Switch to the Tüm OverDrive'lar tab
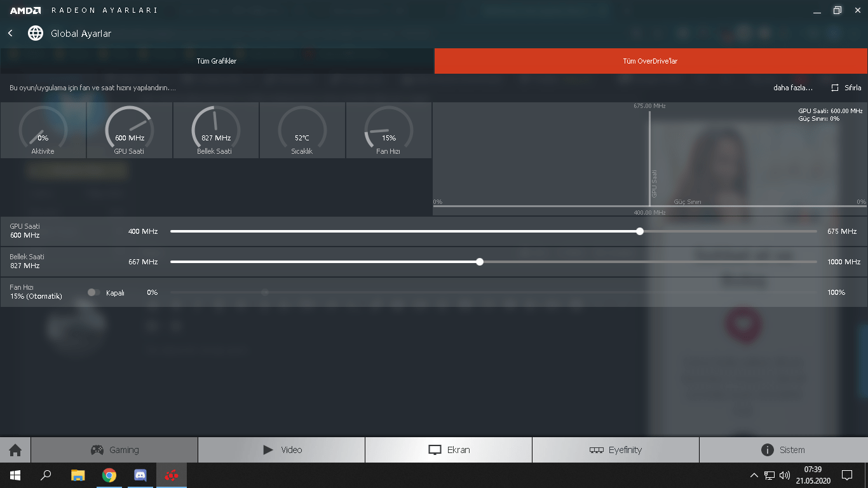The height and width of the screenshot is (488, 868). click(x=651, y=61)
